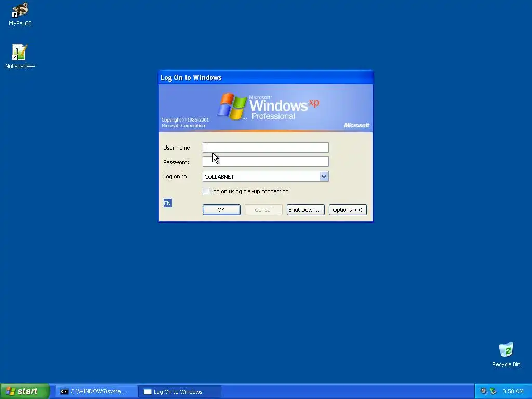Click the network tray icon beside the clock

494,391
